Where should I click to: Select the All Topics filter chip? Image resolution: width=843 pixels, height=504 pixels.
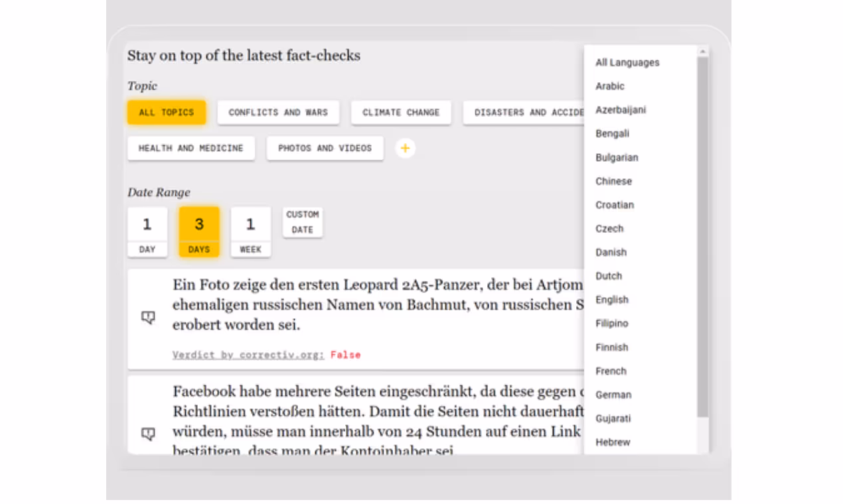pyautogui.click(x=166, y=113)
